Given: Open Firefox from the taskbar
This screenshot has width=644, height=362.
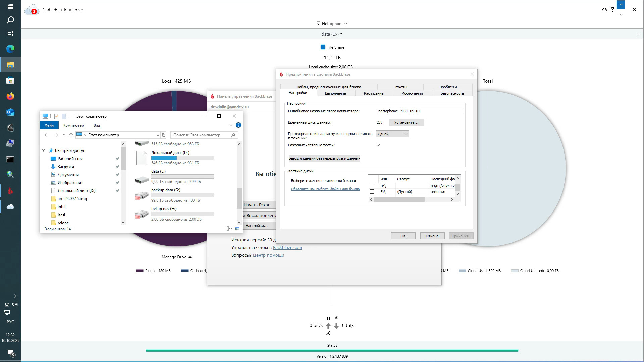Looking at the screenshot, I should point(10,97).
